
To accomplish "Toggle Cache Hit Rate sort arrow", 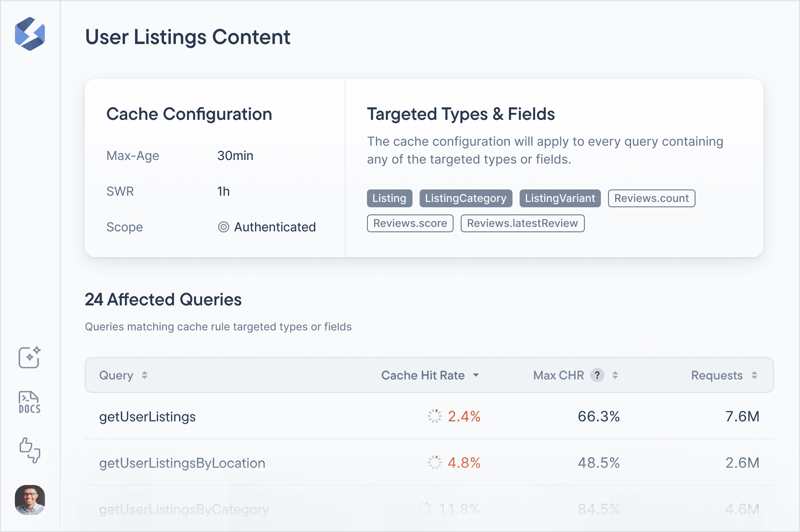I will [476, 375].
